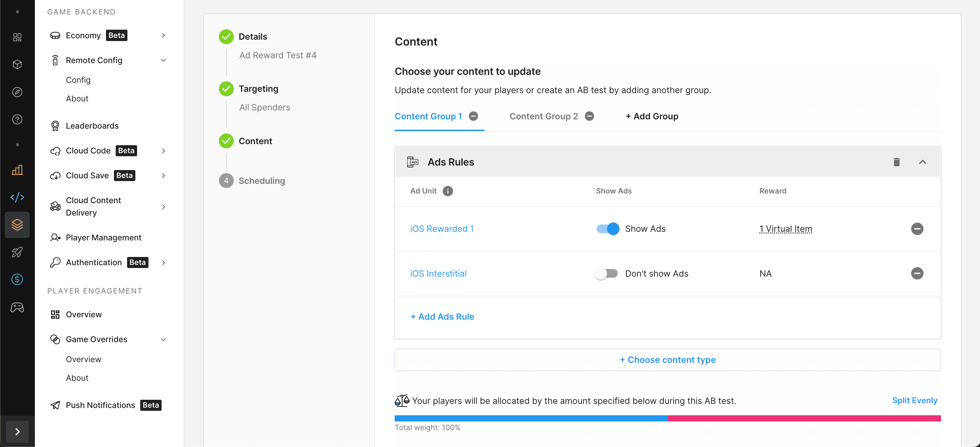
Task: Click the Ad Unit info icon
Action: pyautogui.click(x=448, y=191)
